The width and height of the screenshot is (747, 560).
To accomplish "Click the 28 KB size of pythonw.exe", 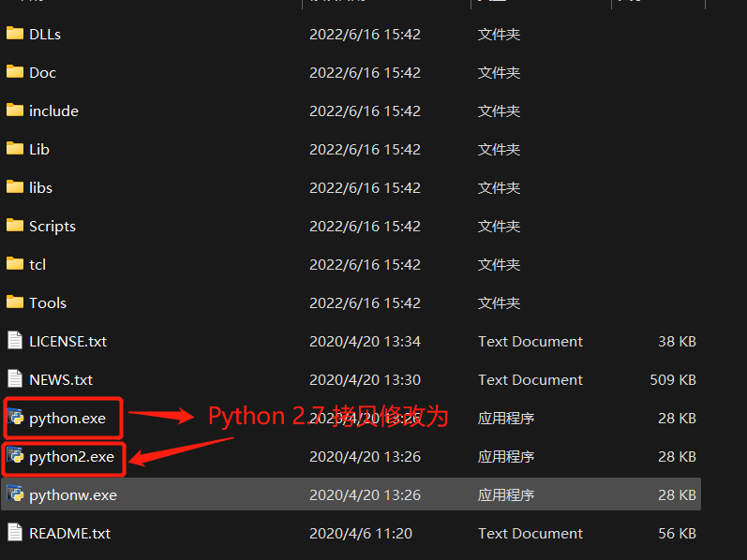I will (x=677, y=495).
